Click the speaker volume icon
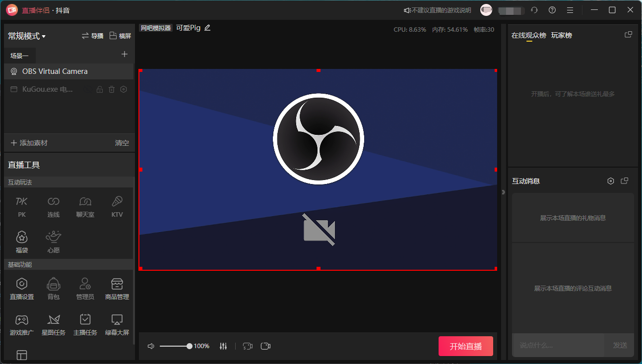 point(151,346)
